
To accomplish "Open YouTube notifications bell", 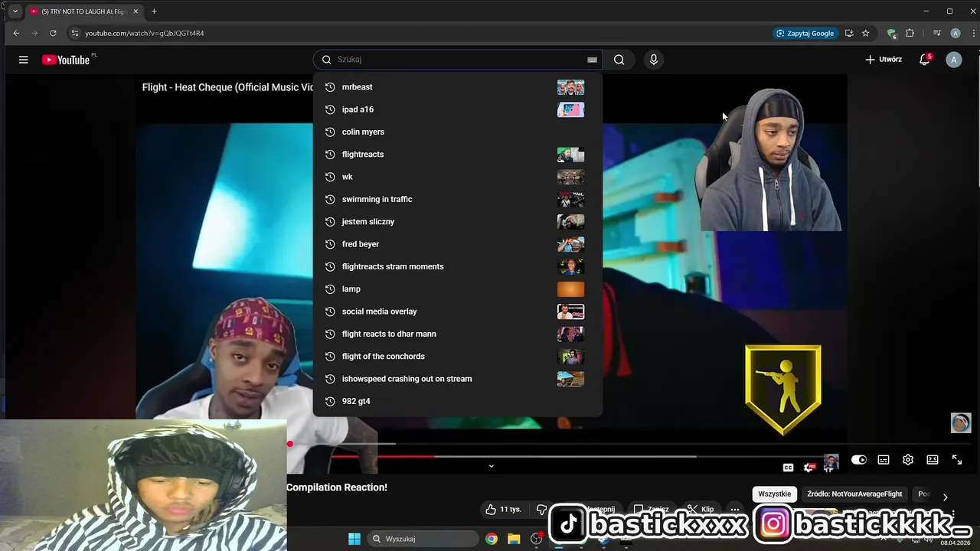I will (x=925, y=60).
